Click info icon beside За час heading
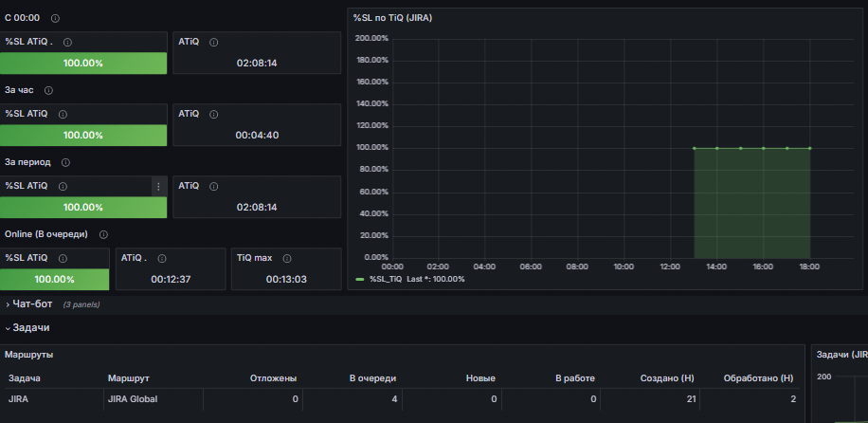 click(x=48, y=90)
